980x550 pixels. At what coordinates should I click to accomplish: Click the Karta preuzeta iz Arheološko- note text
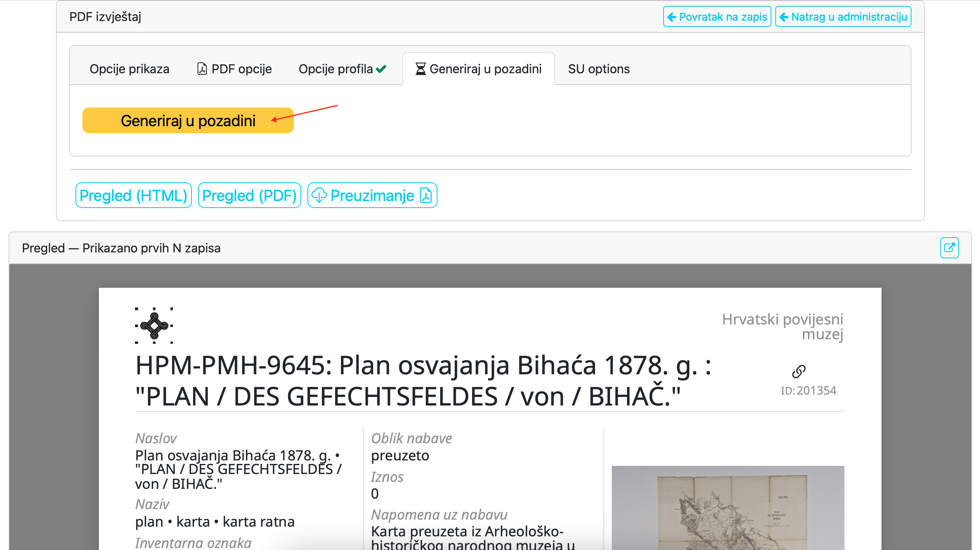click(x=472, y=538)
